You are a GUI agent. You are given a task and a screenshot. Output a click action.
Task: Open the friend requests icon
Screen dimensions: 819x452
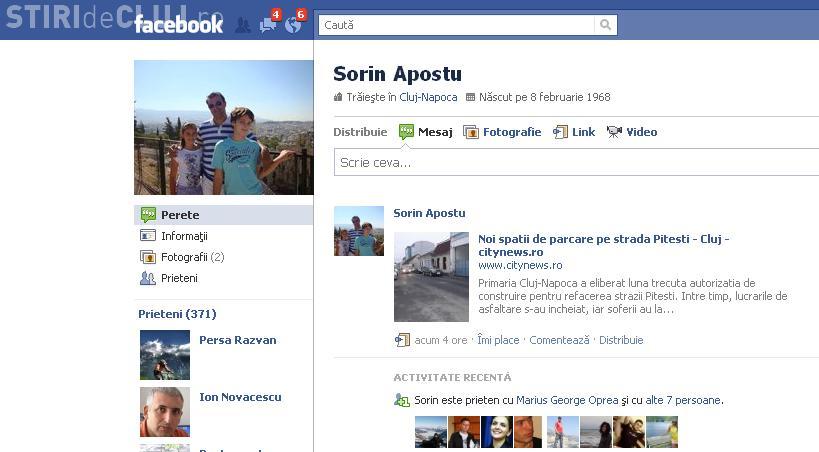tap(243, 25)
